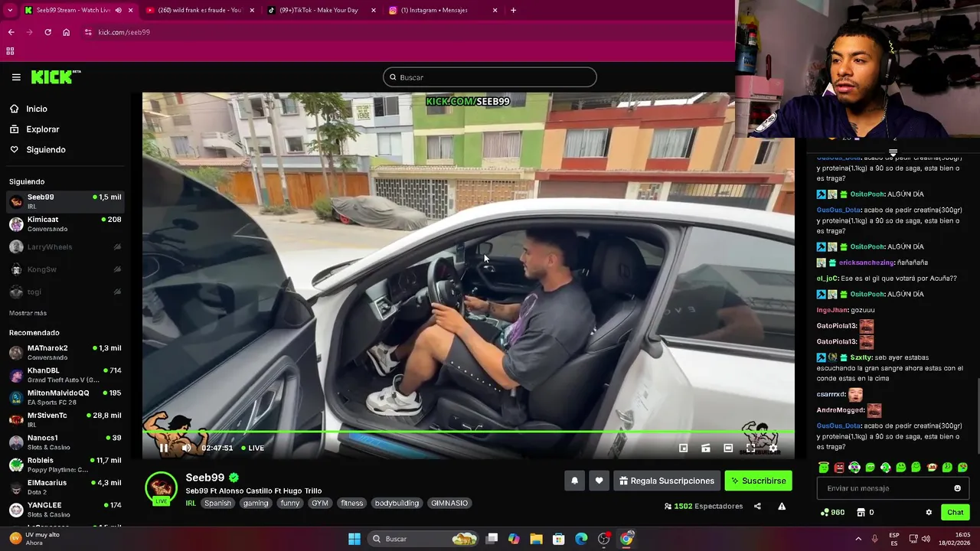
Task: Jump to LIVE indicator in player
Action: point(253,448)
